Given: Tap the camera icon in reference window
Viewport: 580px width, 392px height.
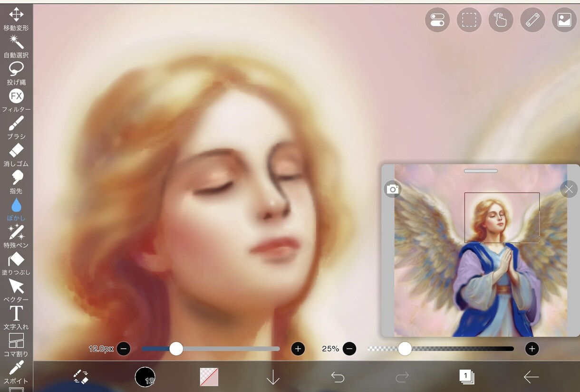Looking at the screenshot, I should click(393, 190).
